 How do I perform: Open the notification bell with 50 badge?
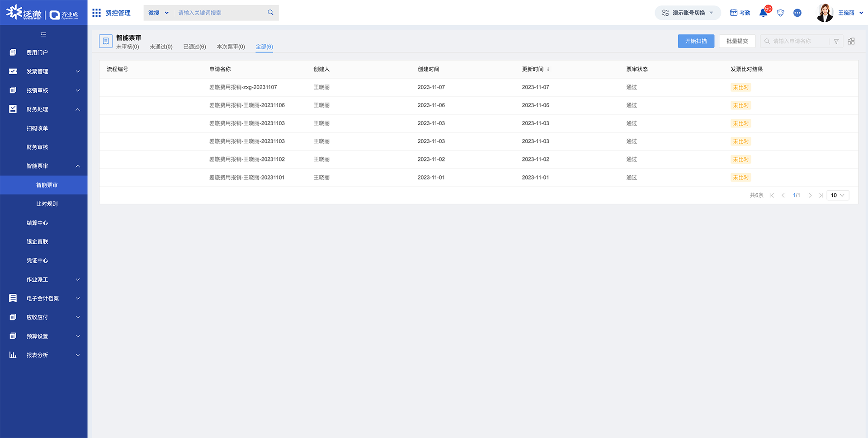[x=764, y=13]
